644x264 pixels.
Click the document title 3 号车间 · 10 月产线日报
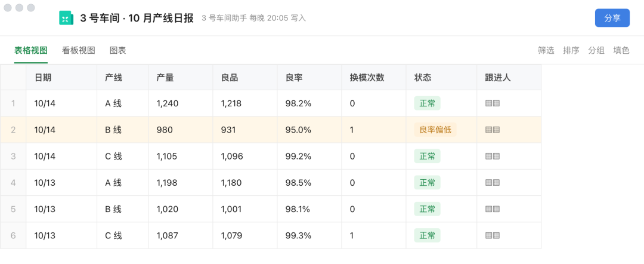(x=137, y=19)
